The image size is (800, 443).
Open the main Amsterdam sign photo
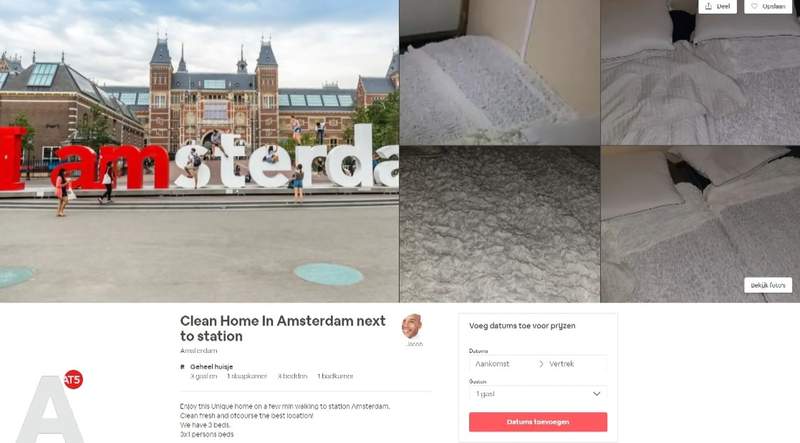point(199,151)
